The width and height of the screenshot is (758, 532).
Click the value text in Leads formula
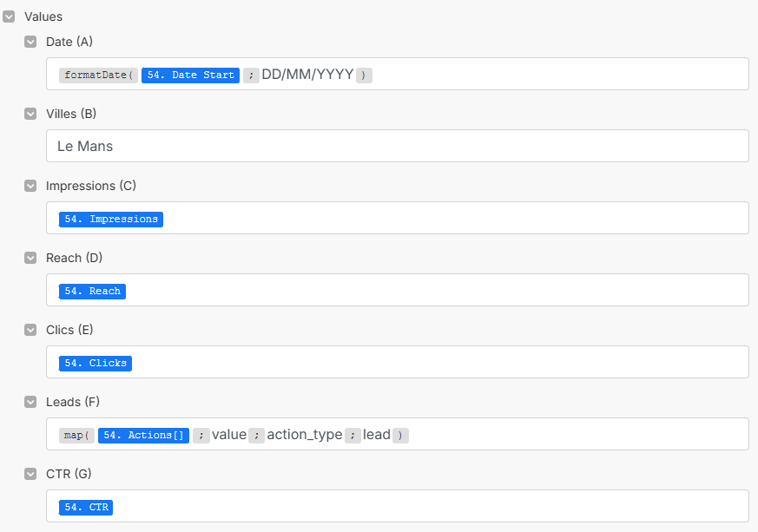[x=229, y=435]
